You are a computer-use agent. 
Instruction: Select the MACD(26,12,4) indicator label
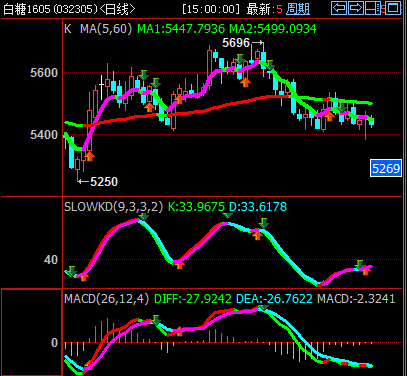[106, 299]
